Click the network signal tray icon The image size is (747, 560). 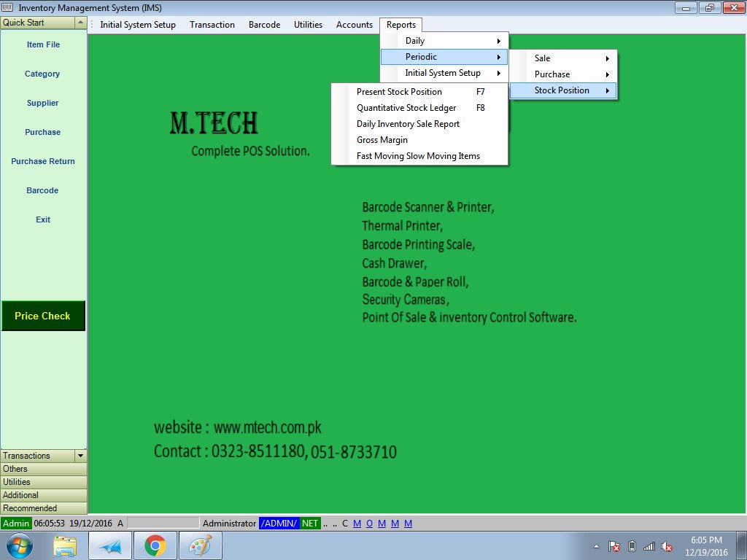(649, 546)
